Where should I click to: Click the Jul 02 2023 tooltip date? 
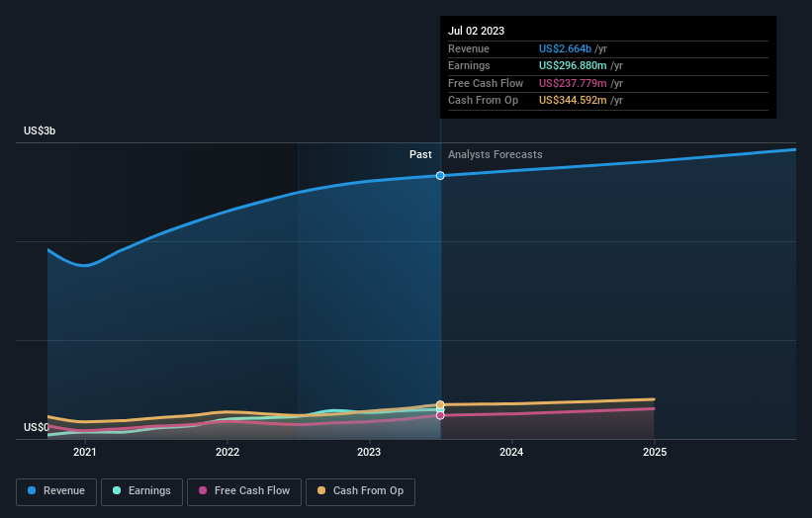(476, 31)
